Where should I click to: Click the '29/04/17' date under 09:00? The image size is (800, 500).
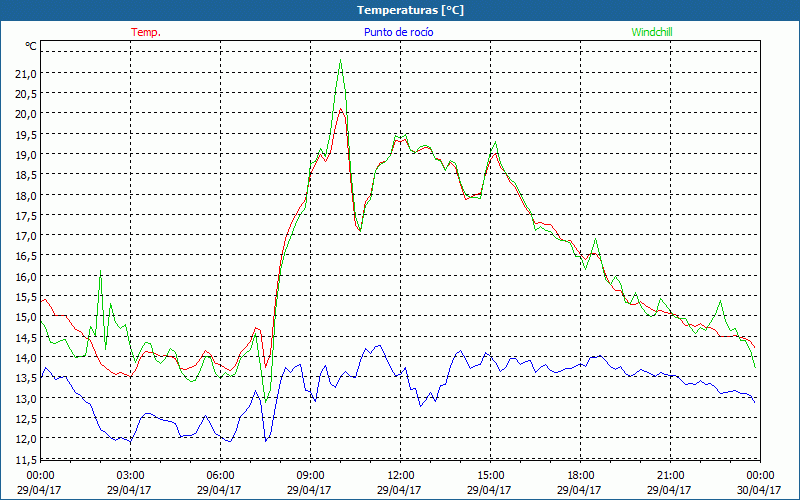309,490
